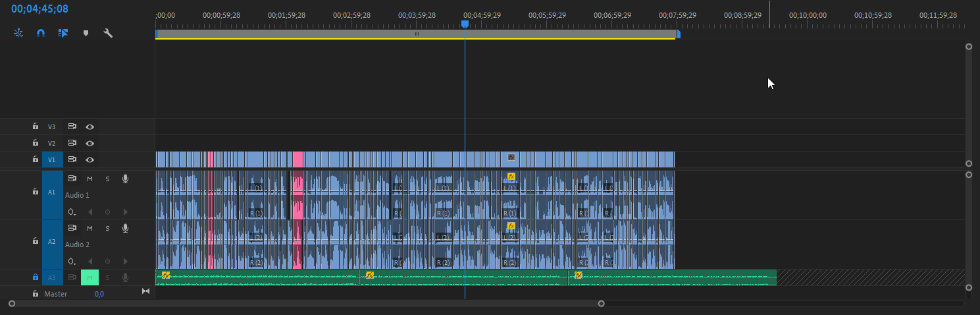Hide track V3 using the eye icon
The height and width of the screenshot is (315, 980).
point(90,127)
